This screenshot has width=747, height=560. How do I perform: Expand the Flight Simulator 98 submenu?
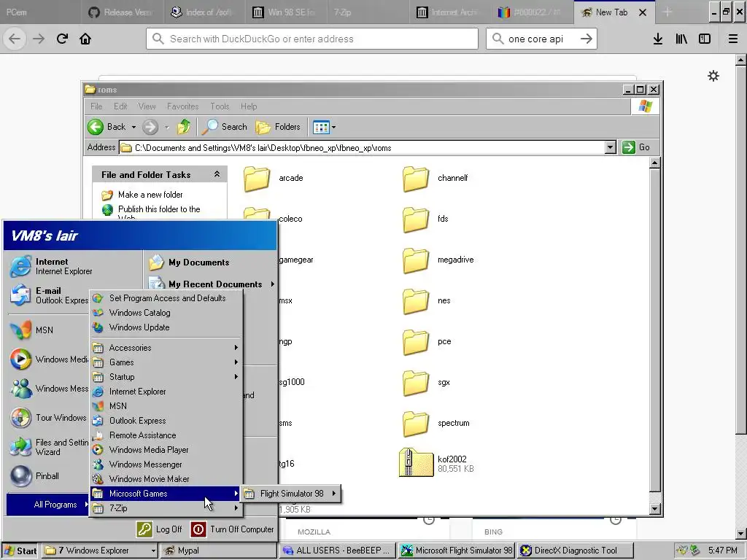291,494
